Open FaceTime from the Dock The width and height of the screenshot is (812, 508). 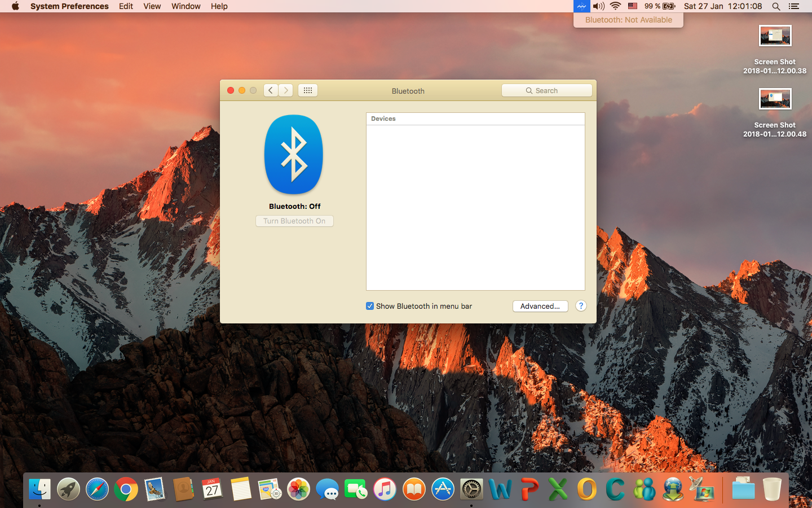[x=356, y=489]
